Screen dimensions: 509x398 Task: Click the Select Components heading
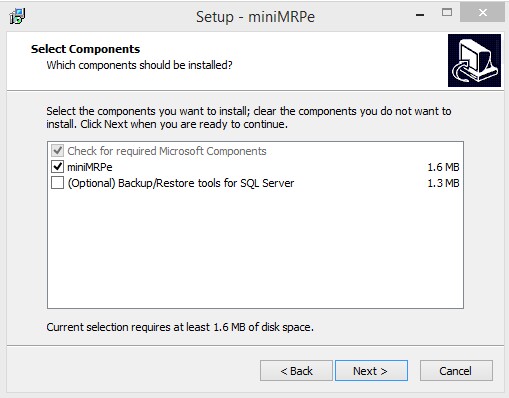[x=85, y=49]
